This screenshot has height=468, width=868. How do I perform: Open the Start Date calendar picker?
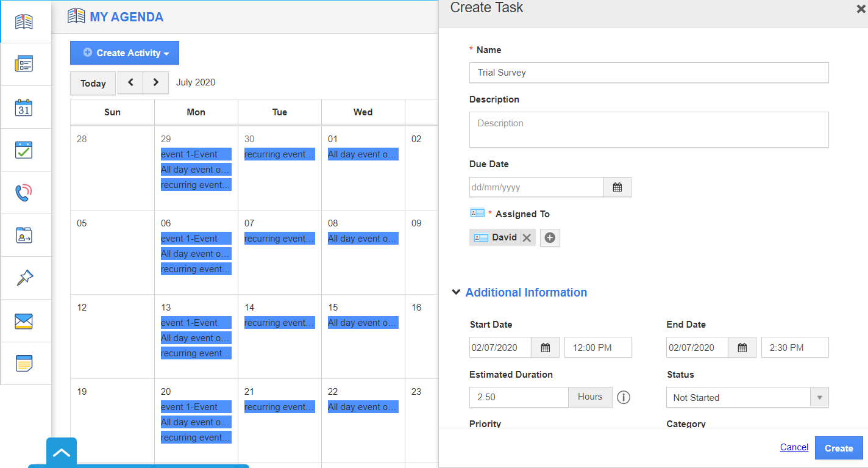545,348
